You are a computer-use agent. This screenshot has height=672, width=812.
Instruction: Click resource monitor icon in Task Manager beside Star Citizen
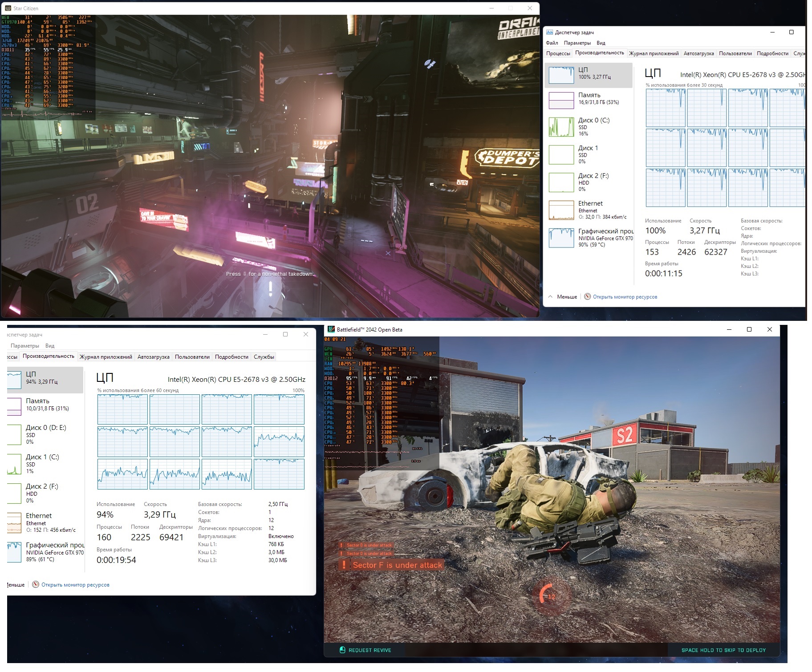coord(587,296)
